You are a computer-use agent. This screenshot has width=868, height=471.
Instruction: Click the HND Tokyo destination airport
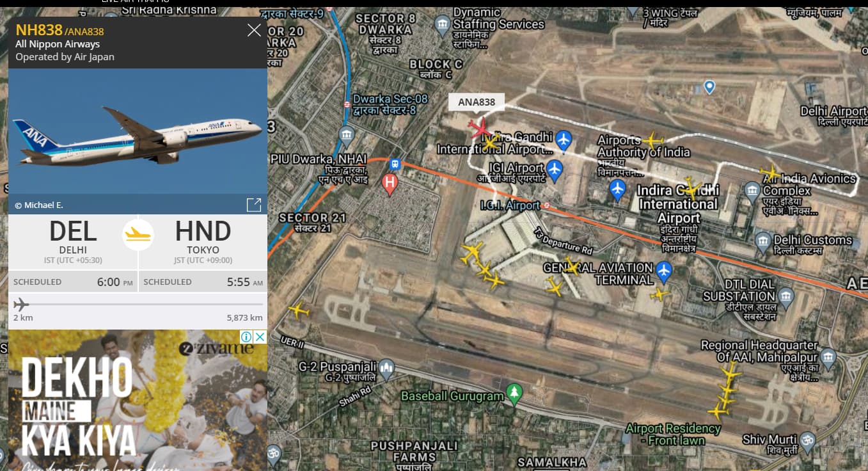(x=203, y=241)
